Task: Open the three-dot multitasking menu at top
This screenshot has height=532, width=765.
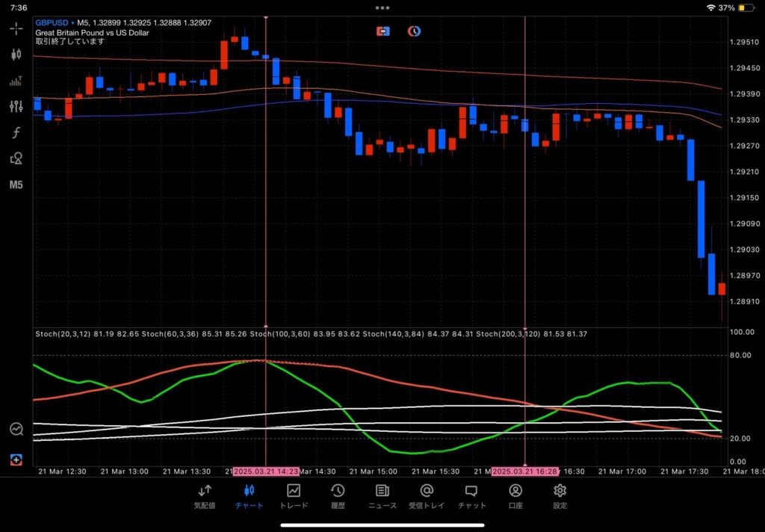Action: coord(382,7)
